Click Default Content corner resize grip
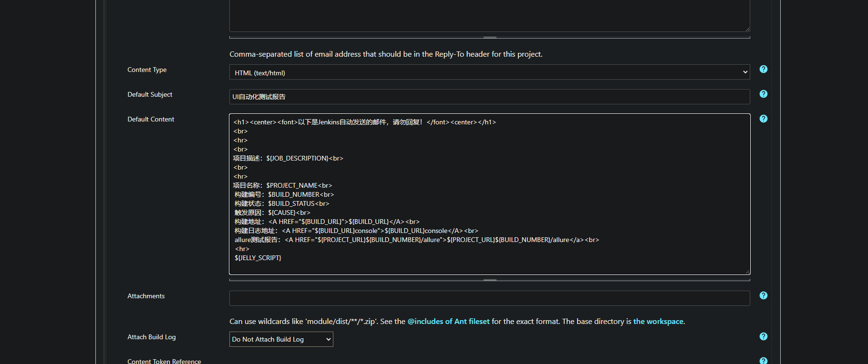The width and height of the screenshot is (868, 364). (x=747, y=272)
